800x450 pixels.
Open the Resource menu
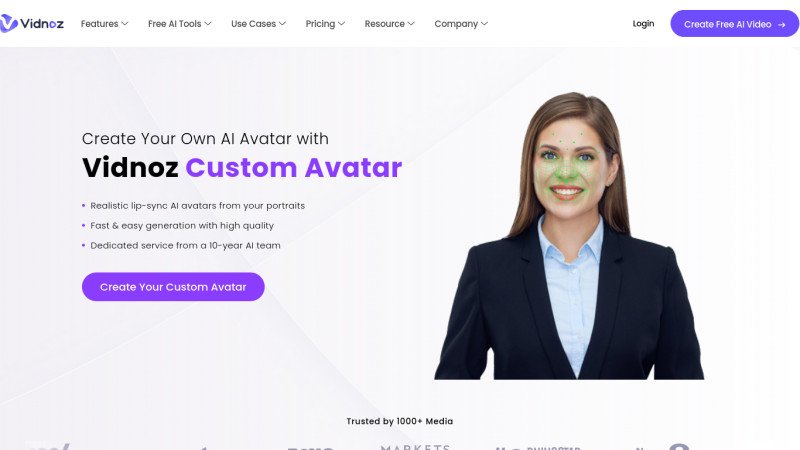point(389,23)
